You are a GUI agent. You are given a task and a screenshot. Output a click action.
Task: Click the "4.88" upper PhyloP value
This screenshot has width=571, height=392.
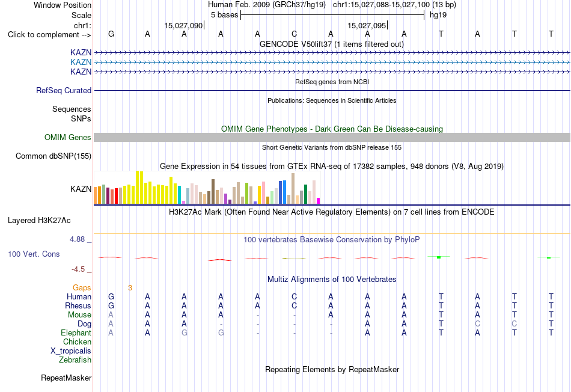77,239
